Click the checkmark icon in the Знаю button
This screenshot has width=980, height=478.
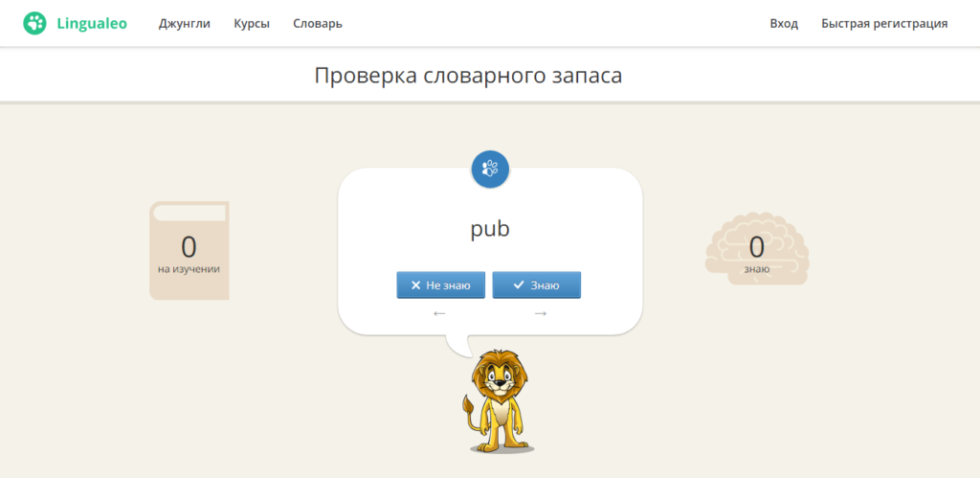coord(519,285)
